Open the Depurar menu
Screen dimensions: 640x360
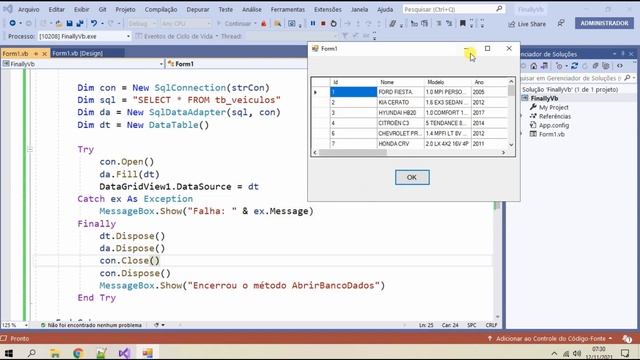point(198,9)
